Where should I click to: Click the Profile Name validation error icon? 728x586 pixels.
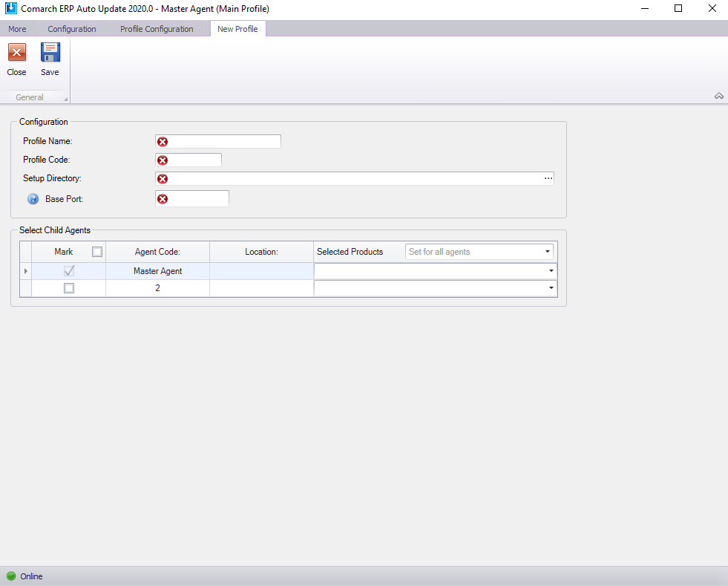(x=163, y=142)
